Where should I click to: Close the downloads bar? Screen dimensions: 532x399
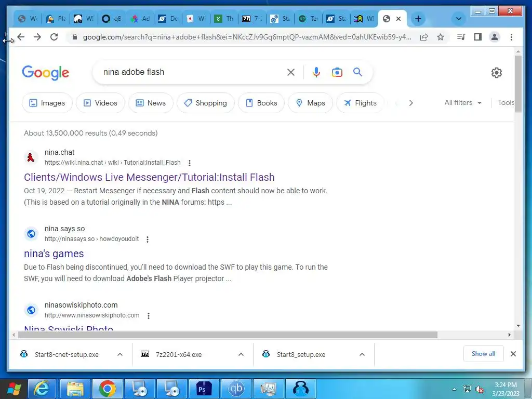click(513, 354)
